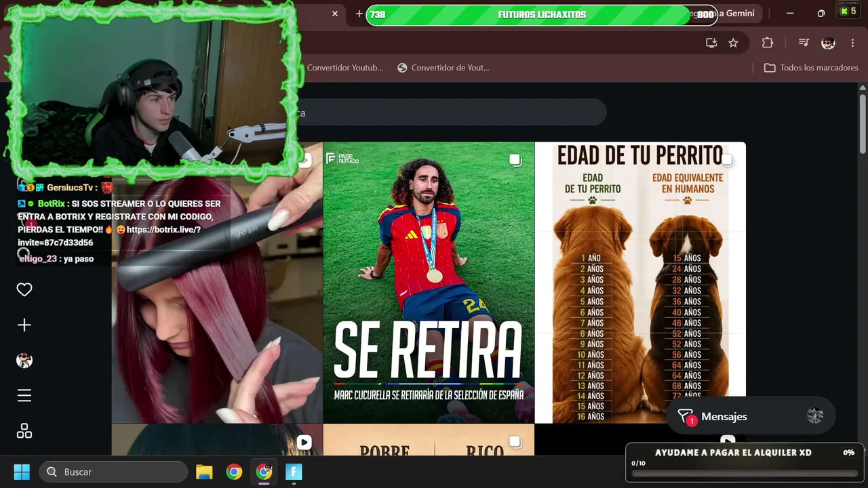The width and height of the screenshot is (868, 488).
Task: Open the Edad de tu perrito post
Action: pyautogui.click(x=640, y=283)
